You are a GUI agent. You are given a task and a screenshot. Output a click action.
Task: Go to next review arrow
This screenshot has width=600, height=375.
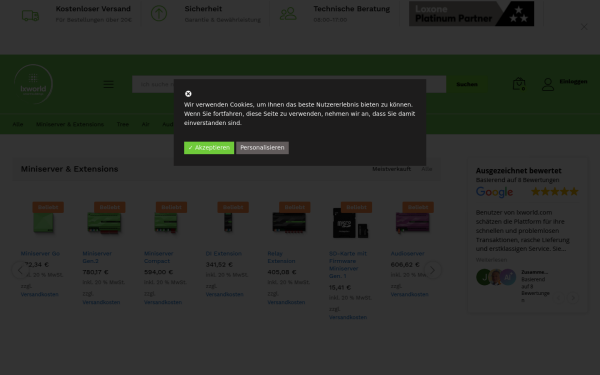click(573, 298)
